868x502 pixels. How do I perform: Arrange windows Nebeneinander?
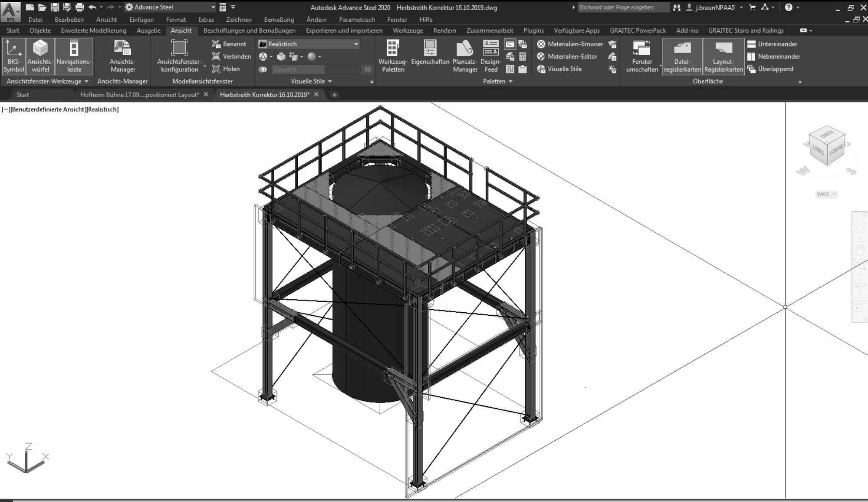point(774,56)
